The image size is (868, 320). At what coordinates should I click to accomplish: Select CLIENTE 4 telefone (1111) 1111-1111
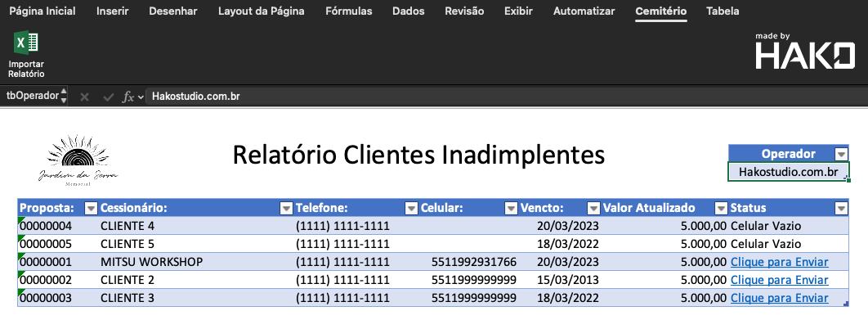[356, 226]
